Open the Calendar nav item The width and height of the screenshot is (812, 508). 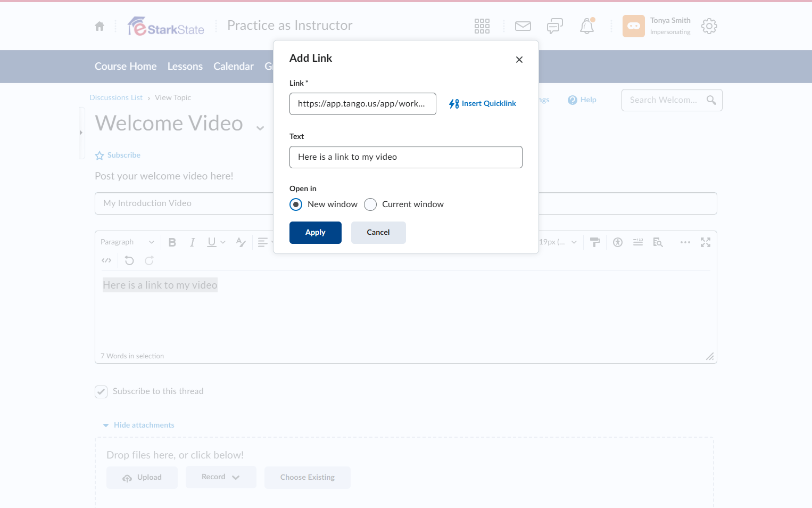234,67
